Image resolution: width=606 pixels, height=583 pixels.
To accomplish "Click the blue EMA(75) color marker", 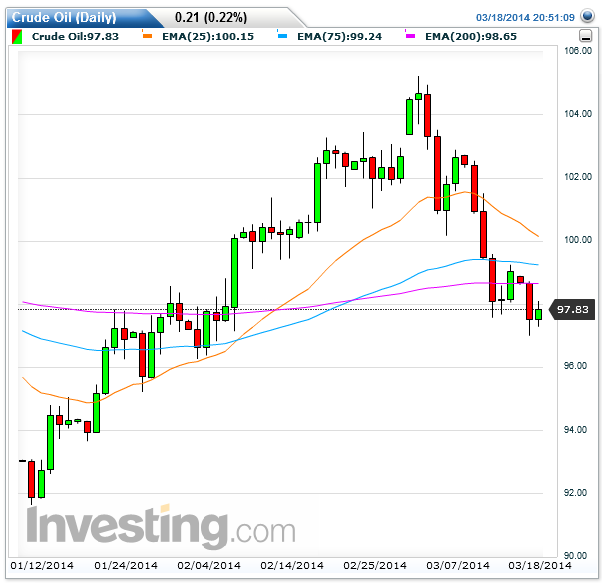I will coord(283,36).
